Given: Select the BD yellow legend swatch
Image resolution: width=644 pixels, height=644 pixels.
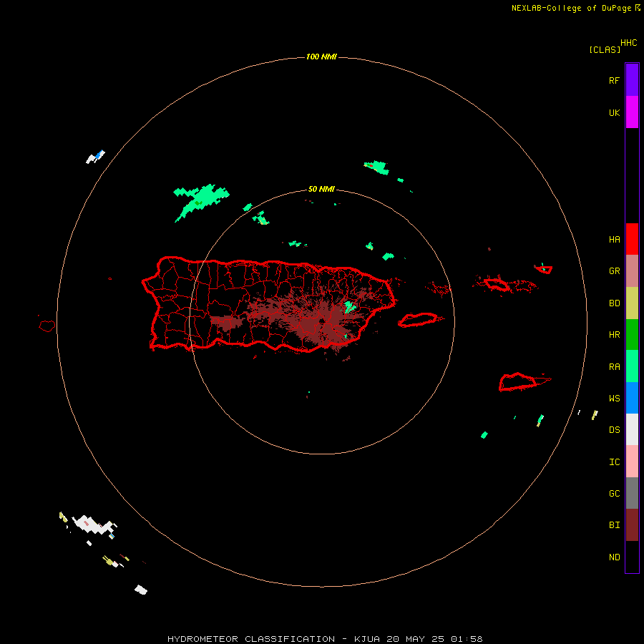Looking at the screenshot, I should coord(632,303).
